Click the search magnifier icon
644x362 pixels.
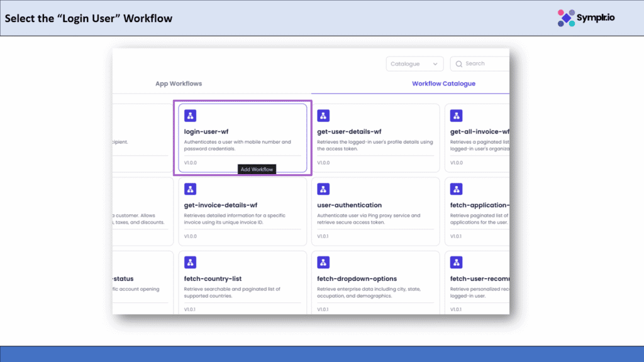(x=459, y=64)
